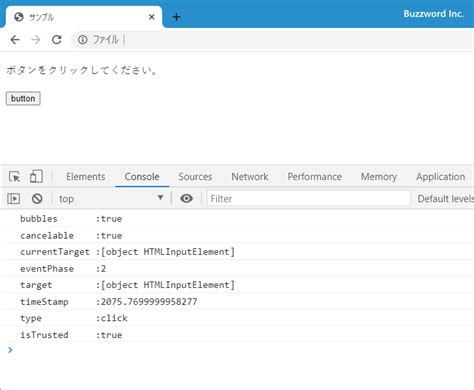474x390 pixels.
Task: Open the Default levels dropdown
Action: [446, 199]
